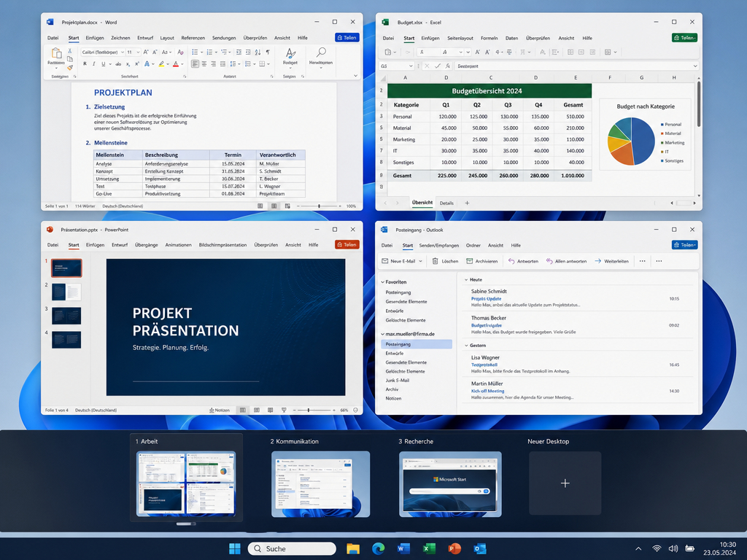Click the Center alignment icon in Word
Image resolution: width=747 pixels, height=560 pixels.
click(x=204, y=64)
